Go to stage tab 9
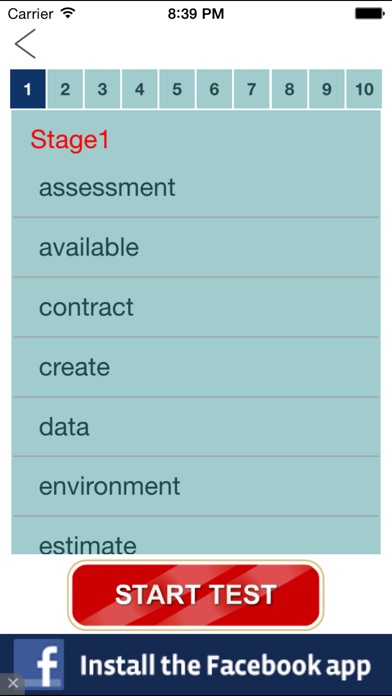This screenshot has height=696, width=392. 326,89
